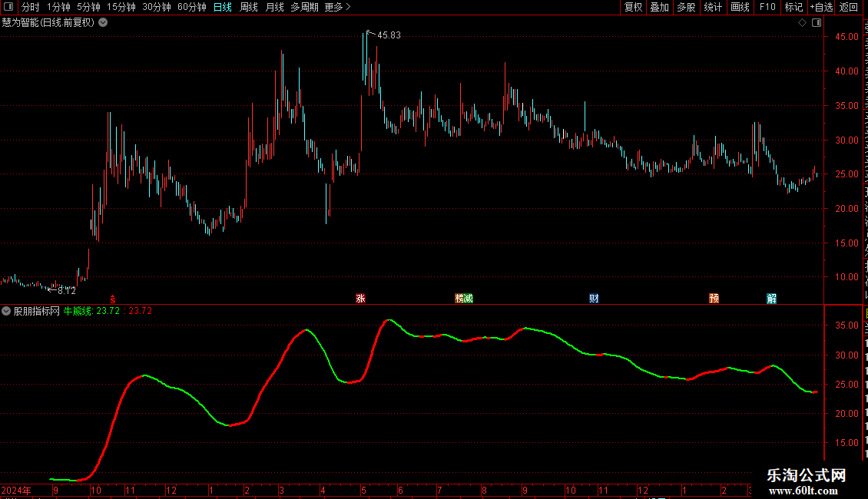This screenshot has height=499, width=868.
Task: Expand the 更多 periods menu
Action: coord(337,7)
